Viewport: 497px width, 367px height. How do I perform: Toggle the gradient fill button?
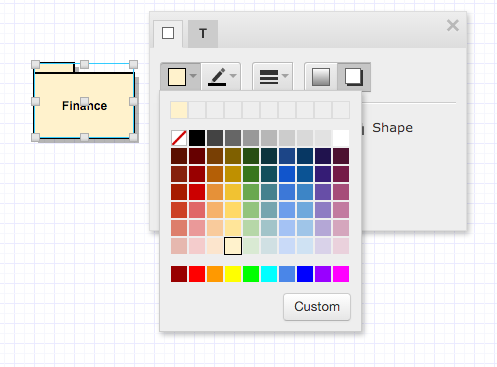pyautogui.click(x=321, y=77)
